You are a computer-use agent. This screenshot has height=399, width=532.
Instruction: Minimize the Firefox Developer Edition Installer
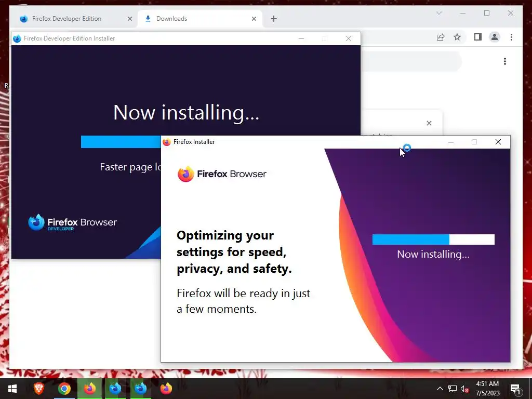click(301, 38)
